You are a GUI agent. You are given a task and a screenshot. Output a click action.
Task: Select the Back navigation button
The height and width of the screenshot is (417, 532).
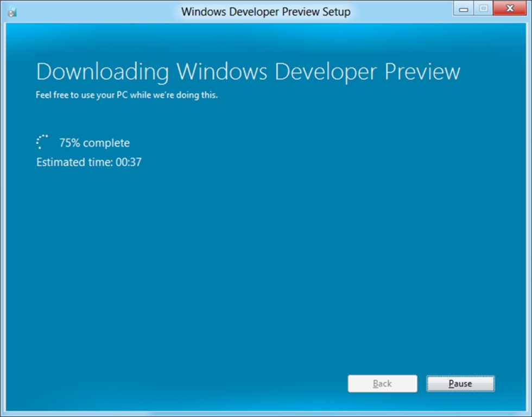(382, 383)
